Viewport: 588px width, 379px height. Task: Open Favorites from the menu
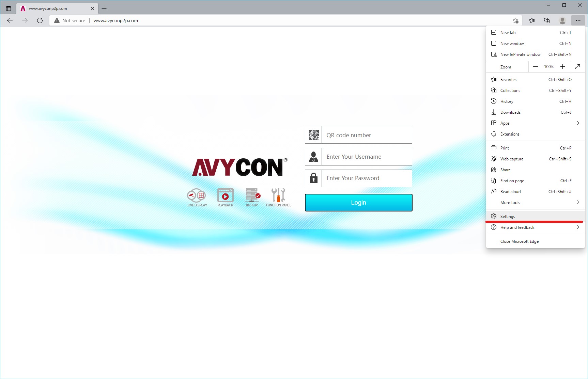pos(536,80)
